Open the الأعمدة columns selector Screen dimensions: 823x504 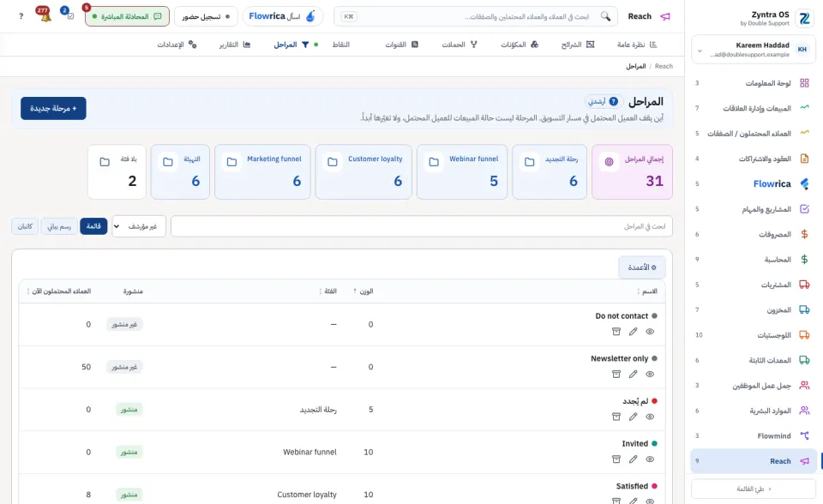642,267
